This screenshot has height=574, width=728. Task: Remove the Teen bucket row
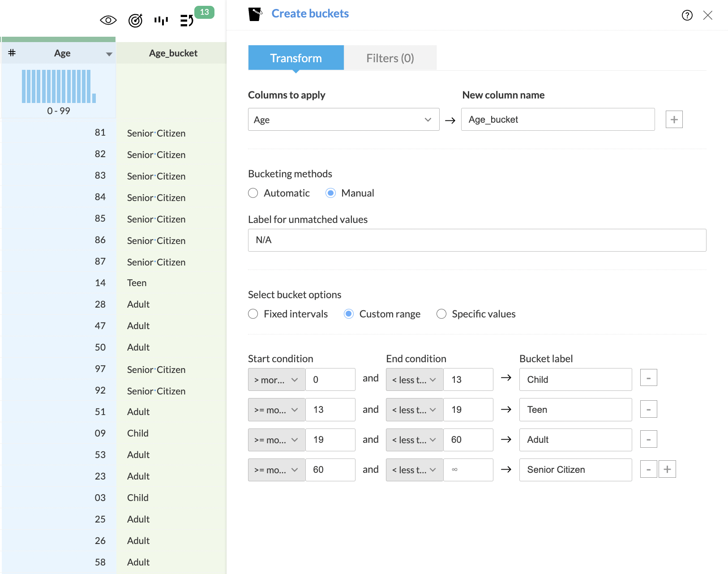tap(648, 409)
